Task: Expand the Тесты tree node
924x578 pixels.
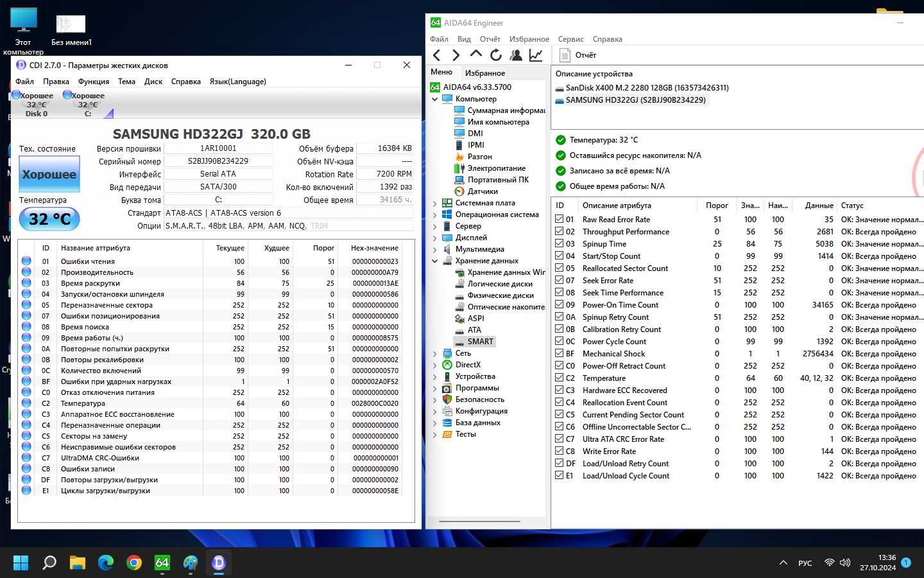Action: (x=434, y=435)
